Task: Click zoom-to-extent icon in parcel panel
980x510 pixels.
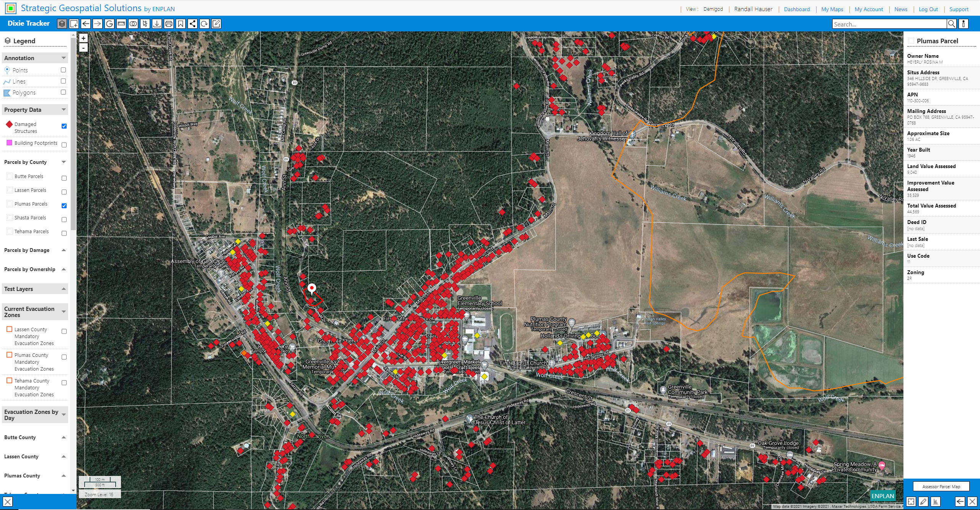Action: coord(911,502)
